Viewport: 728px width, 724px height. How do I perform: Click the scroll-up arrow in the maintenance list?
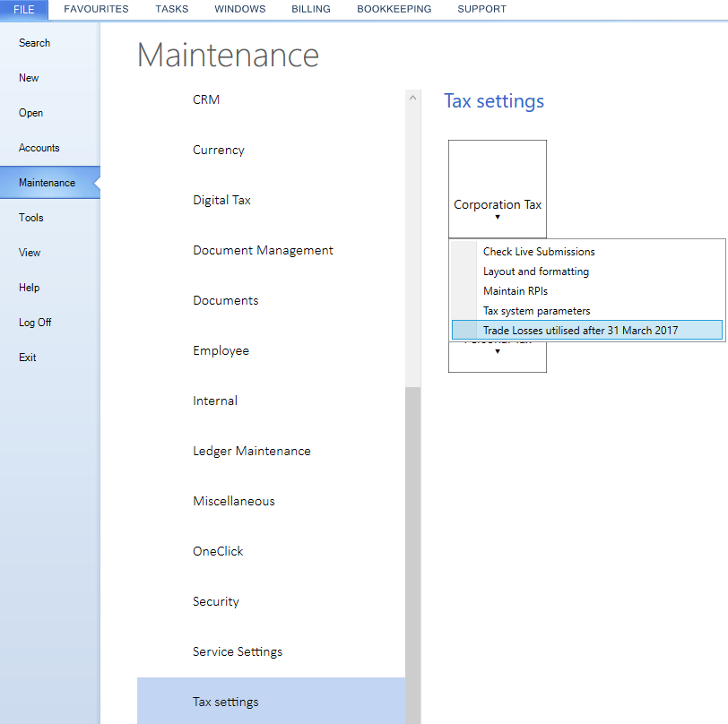coord(412,98)
